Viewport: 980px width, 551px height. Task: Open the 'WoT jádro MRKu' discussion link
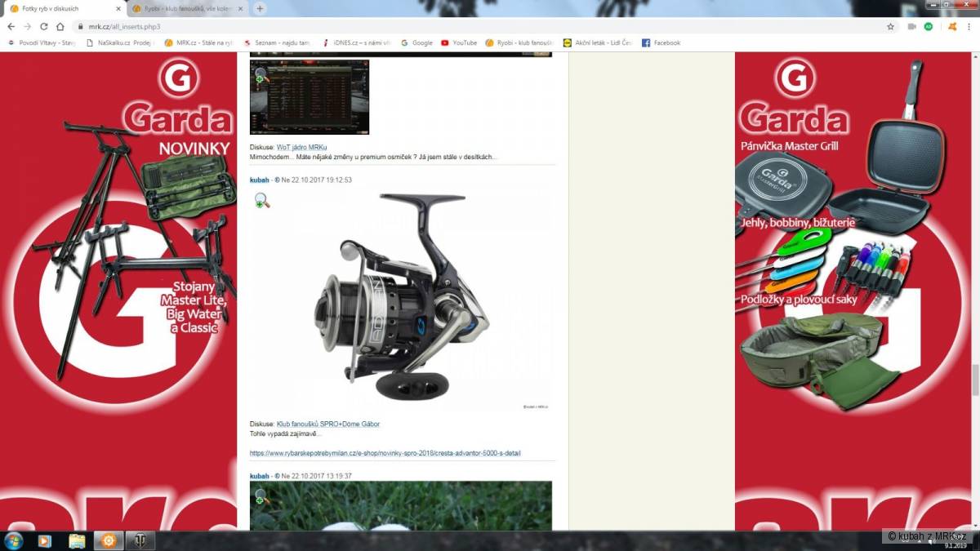coord(302,147)
